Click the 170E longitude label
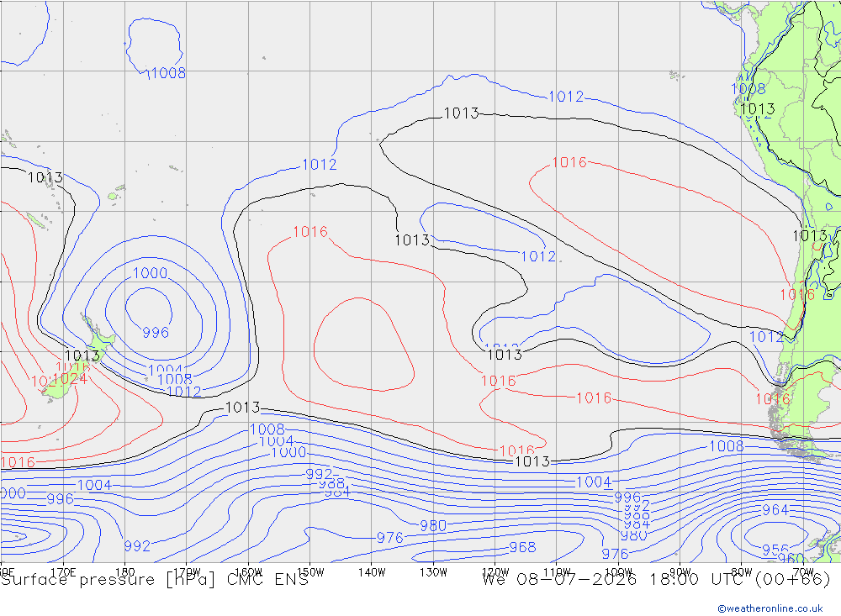 pyautogui.click(x=63, y=572)
